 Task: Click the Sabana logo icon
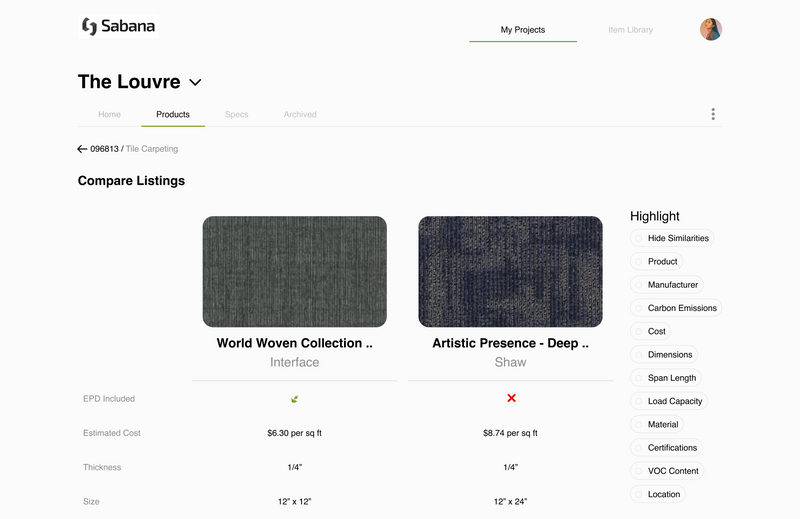click(x=89, y=26)
